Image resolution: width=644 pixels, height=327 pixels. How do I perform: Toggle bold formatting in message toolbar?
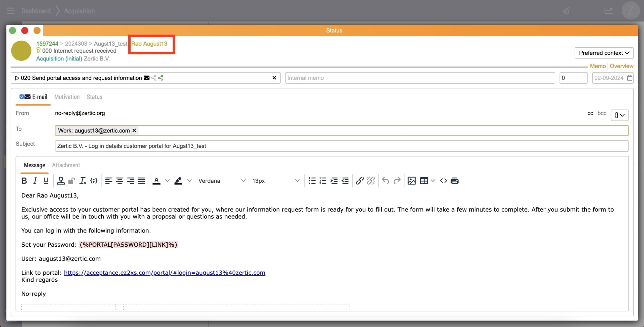(24, 181)
